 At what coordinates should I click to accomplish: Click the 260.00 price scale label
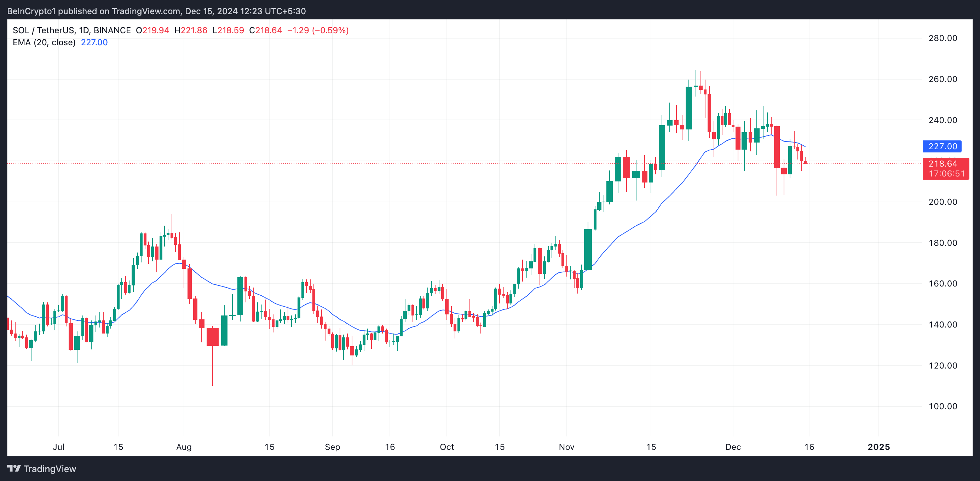coord(942,79)
